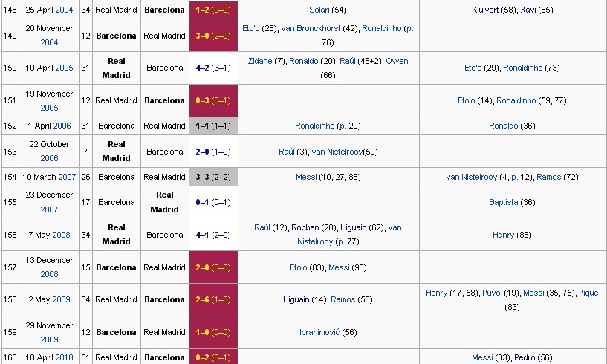The image size is (607, 364).
Task: Click the 4–2 (3–1) score cell
Action: [213, 68]
